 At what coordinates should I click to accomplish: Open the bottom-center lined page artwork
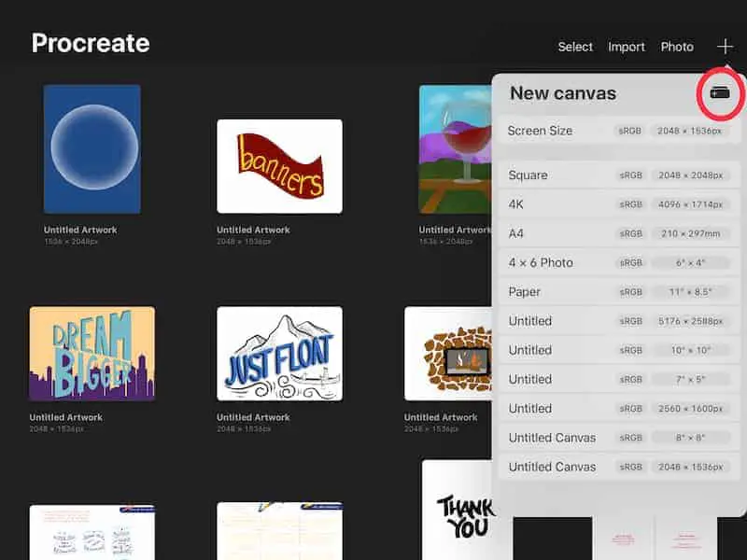coord(279,531)
